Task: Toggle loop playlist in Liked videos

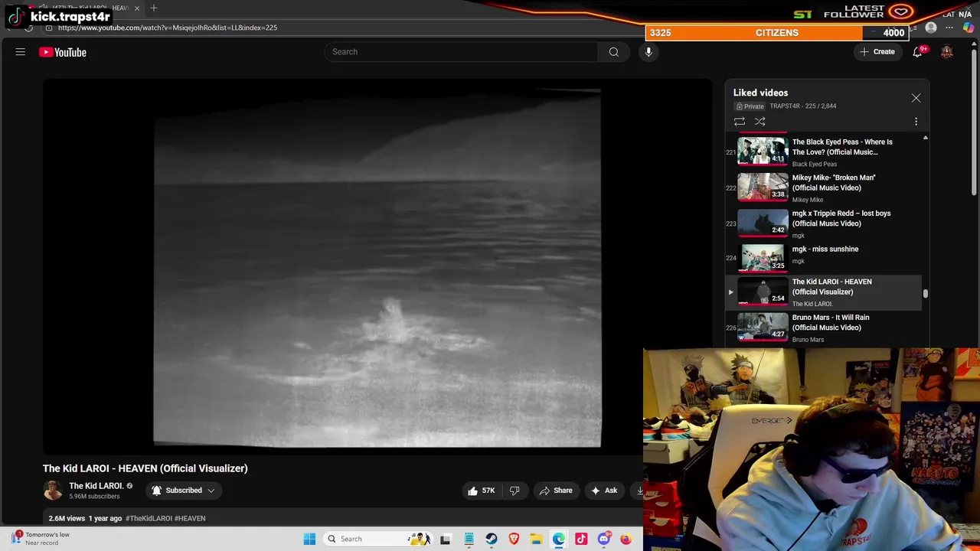Action: coord(740,122)
